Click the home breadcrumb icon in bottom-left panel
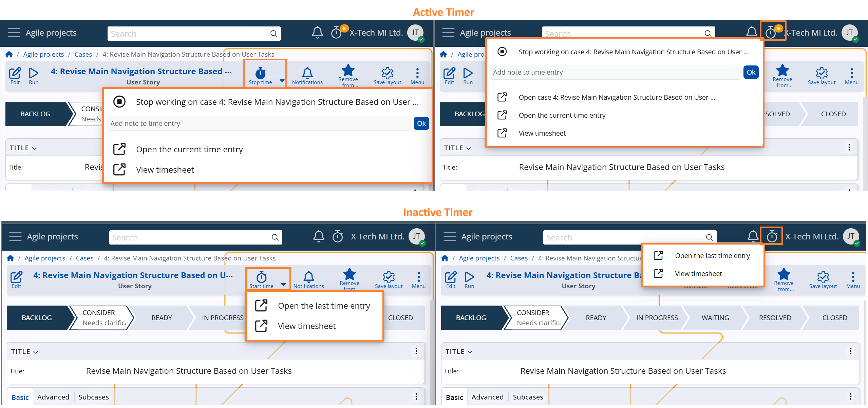Screen dimensions: 868x408 (11, 258)
